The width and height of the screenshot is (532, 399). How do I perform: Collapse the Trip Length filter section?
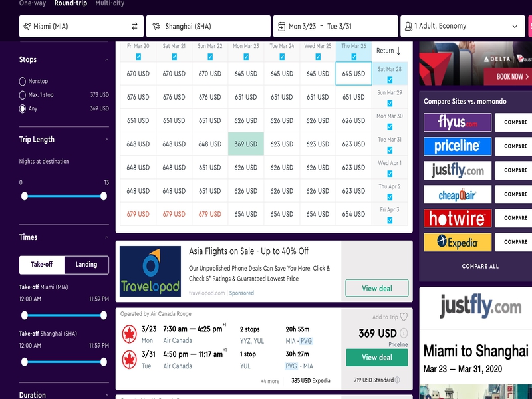[x=107, y=140]
